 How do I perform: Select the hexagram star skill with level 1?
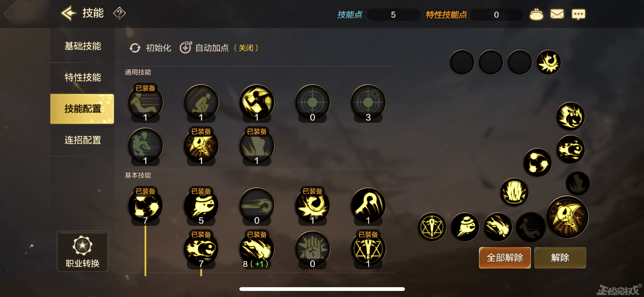(x=368, y=249)
